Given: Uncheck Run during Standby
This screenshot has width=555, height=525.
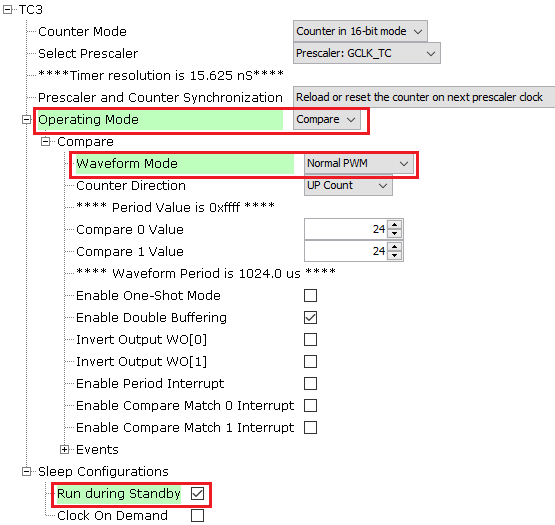Looking at the screenshot, I should 197,493.
